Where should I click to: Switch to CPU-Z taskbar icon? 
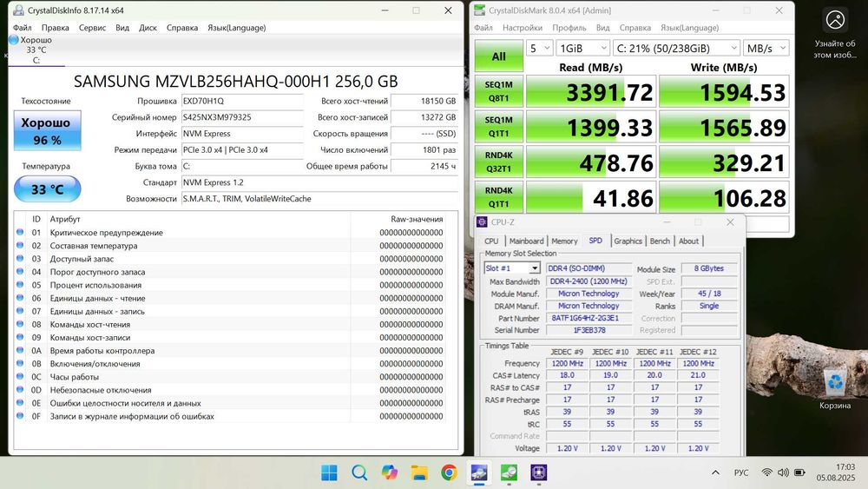[x=539, y=472]
